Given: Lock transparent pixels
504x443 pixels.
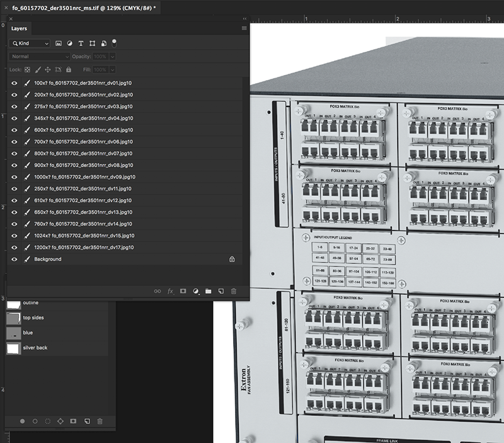Looking at the screenshot, I should click(x=26, y=70).
